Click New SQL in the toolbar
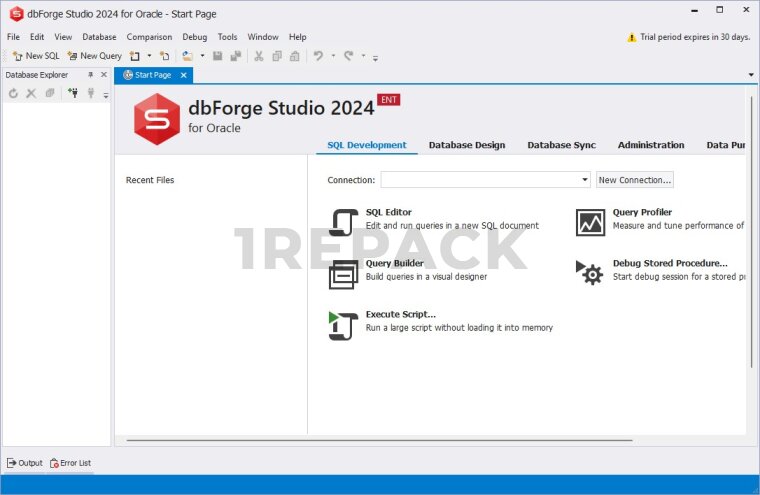The image size is (760, 495). point(35,56)
